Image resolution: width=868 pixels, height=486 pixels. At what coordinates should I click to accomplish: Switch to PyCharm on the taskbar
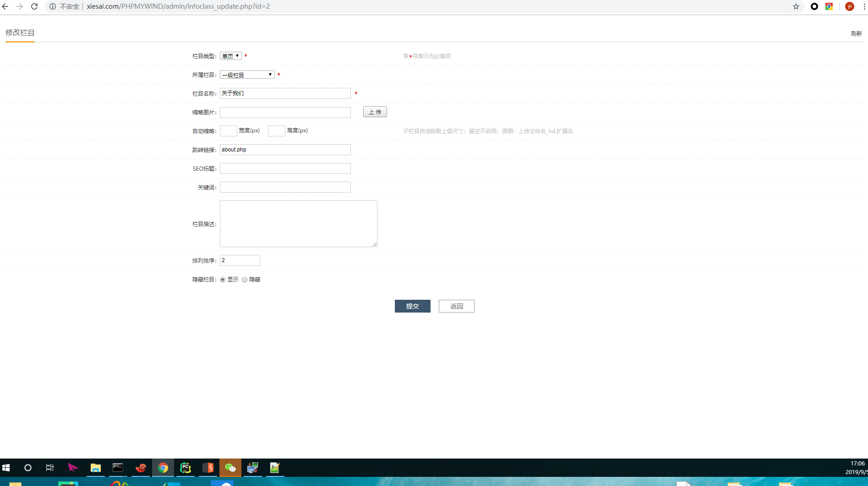point(186,468)
